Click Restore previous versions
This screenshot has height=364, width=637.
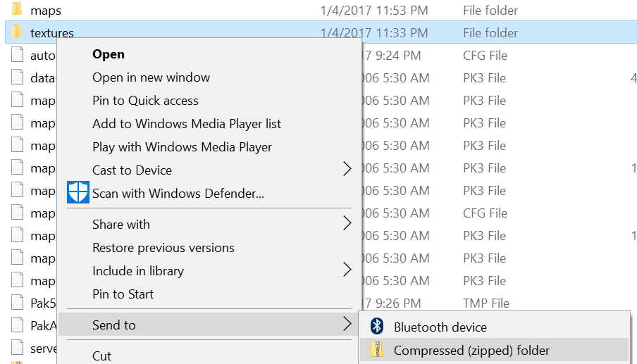(163, 248)
